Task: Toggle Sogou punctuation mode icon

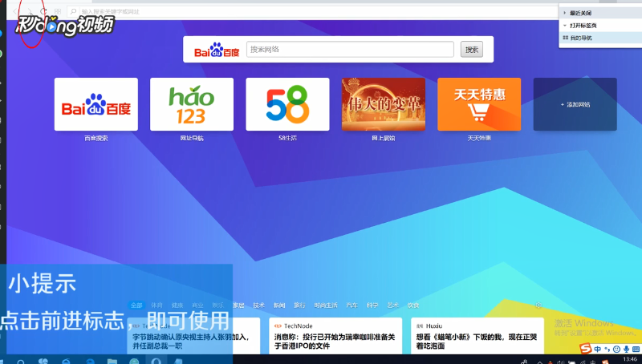Action: tap(607, 350)
